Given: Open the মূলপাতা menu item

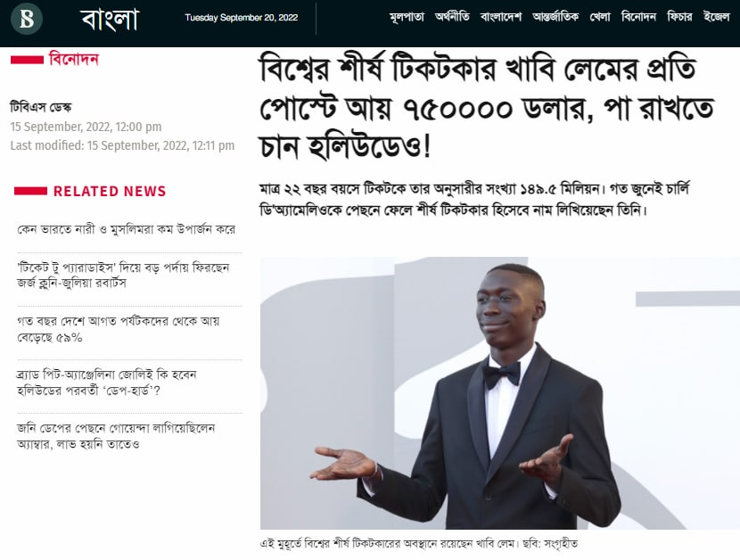Looking at the screenshot, I should click(x=407, y=18).
